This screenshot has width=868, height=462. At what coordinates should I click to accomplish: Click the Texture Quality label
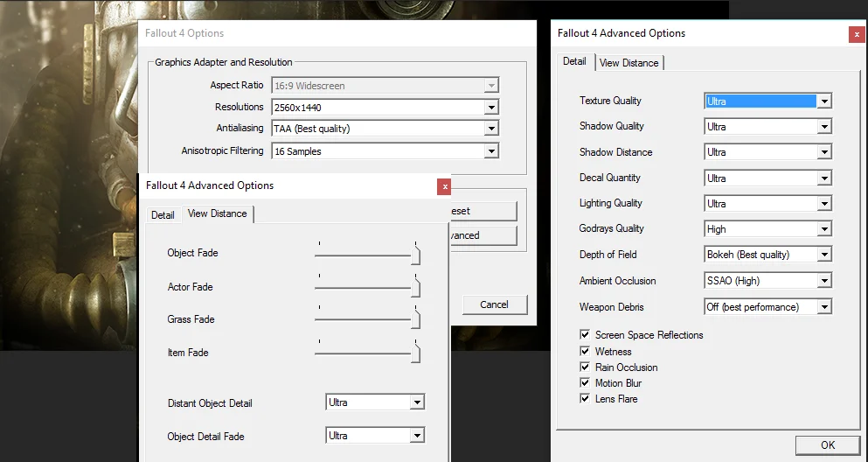610,101
